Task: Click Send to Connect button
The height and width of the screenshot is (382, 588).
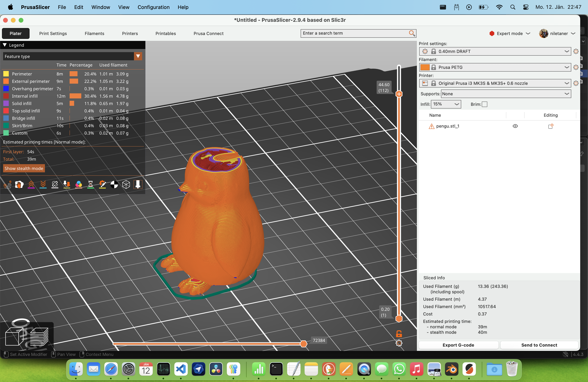Action: pyautogui.click(x=539, y=345)
